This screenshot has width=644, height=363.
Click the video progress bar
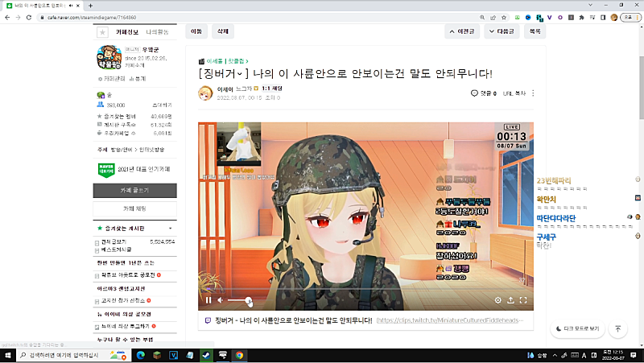365,290
